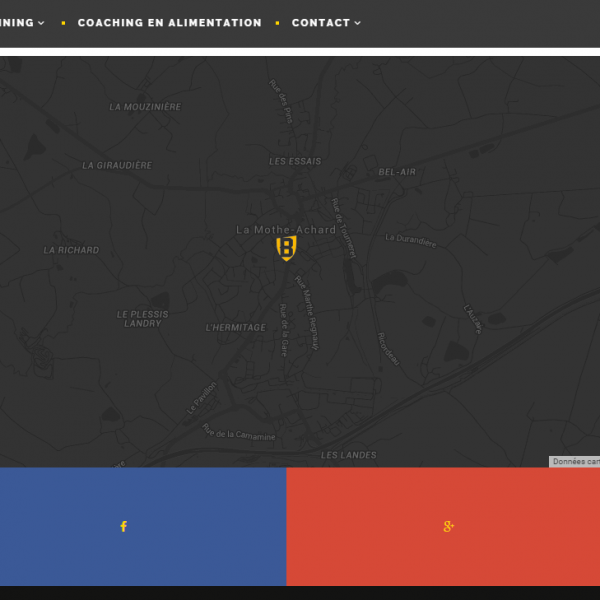Click the La Mothe-Achard town label
This screenshot has width=600, height=600.
click(x=286, y=229)
